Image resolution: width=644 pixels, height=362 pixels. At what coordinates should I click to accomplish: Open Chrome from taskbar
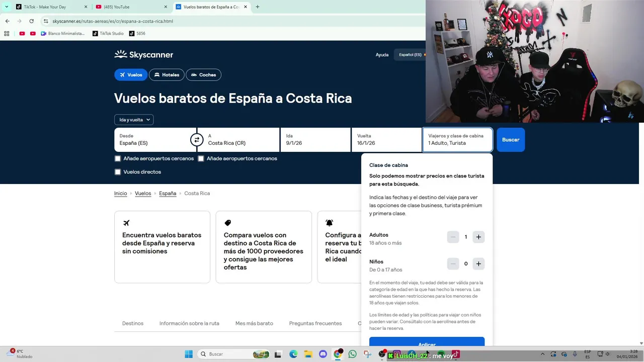pyautogui.click(x=338, y=354)
